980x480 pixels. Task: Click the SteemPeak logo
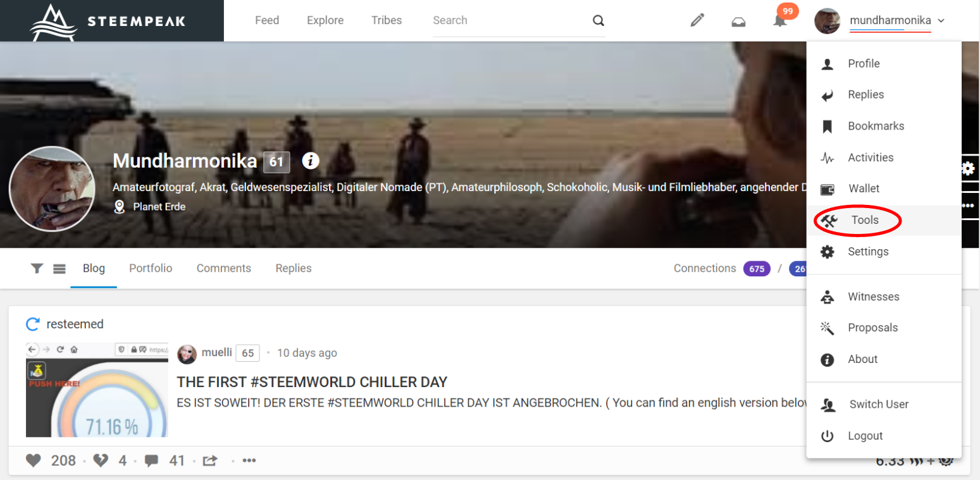[x=108, y=21]
